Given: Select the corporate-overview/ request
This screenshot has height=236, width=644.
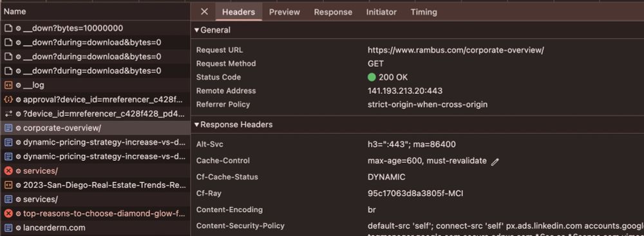Looking at the screenshot, I should click(95, 128).
